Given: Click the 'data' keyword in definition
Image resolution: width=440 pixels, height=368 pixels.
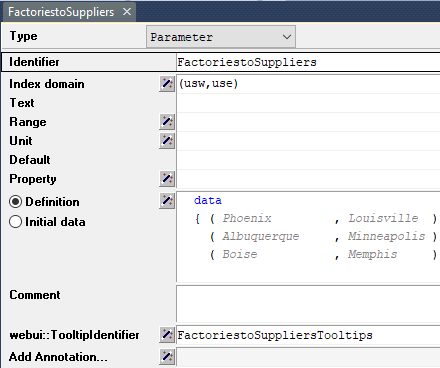Looking at the screenshot, I should (x=208, y=200).
